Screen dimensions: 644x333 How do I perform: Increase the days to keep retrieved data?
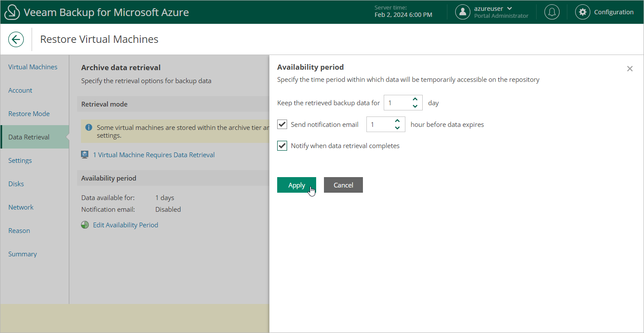coord(415,100)
